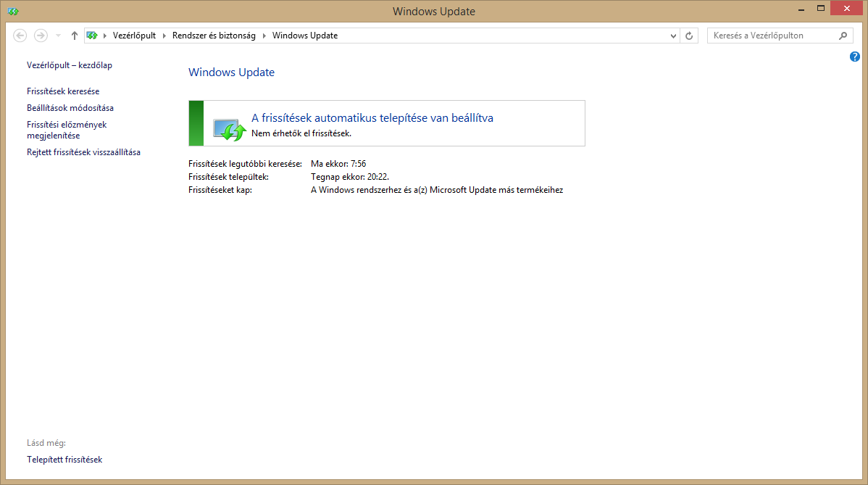Expand chevron after Vezérlőpult breadcrumb
This screenshot has width=868, height=485.
click(164, 36)
